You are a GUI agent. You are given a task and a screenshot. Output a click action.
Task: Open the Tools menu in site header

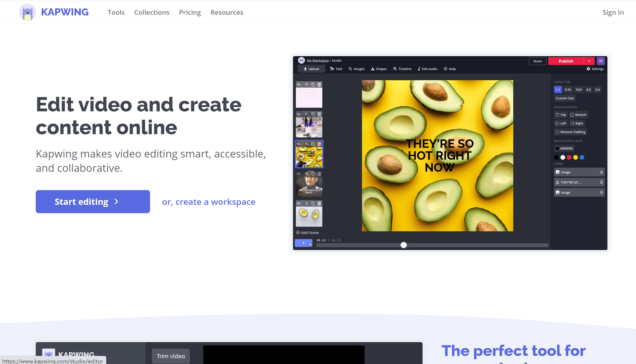pyautogui.click(x=116, y=12)
